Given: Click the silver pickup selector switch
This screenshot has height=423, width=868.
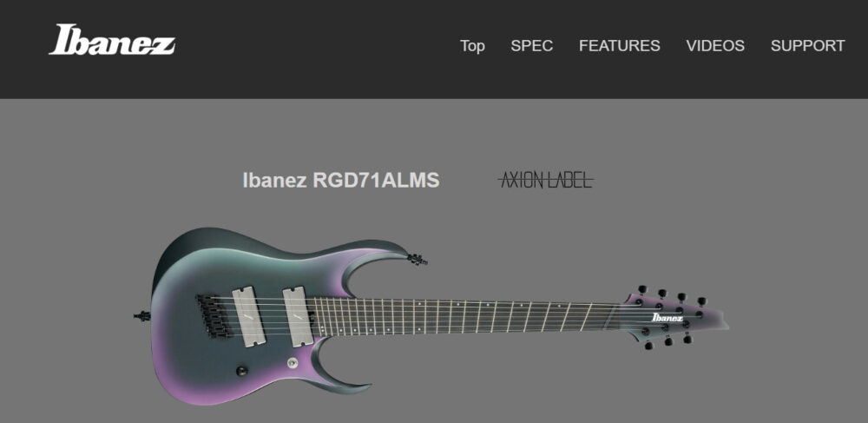Looking at the screenshot, I should tap(291, 363).
